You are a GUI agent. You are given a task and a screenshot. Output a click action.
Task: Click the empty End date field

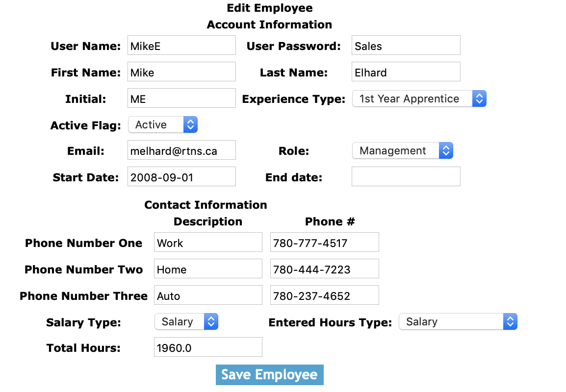click(406, 177)
